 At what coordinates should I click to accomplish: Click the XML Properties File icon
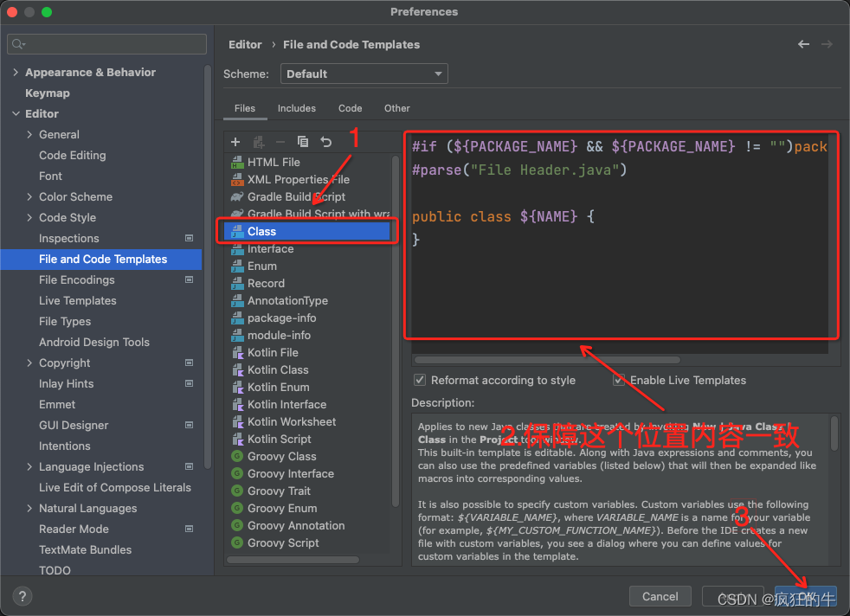coord(237,179)
